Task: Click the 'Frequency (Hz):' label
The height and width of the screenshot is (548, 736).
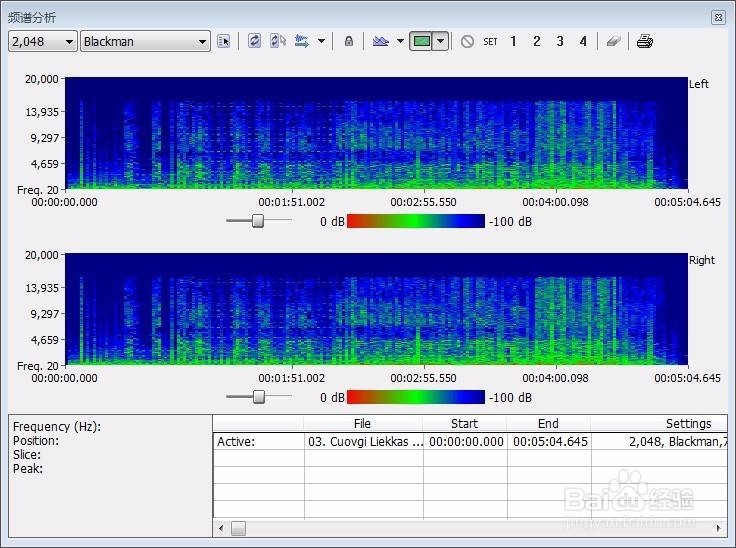Action: [57, 426]
